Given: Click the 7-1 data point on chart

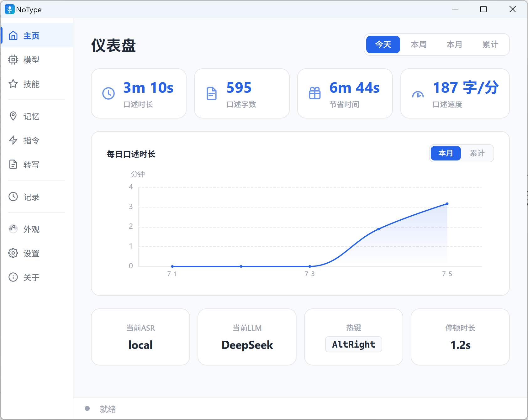Looking at the screenshot, I should [x=172, y=266].
